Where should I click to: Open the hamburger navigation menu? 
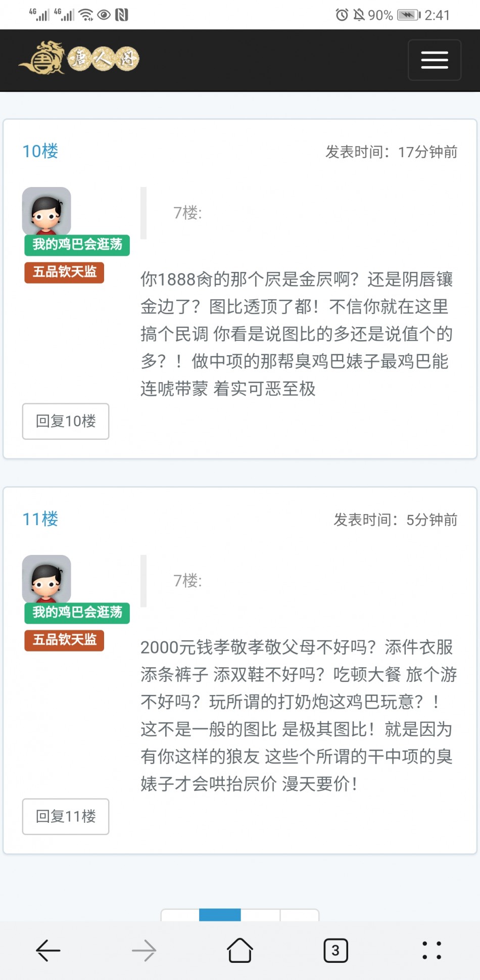(434, 60)
